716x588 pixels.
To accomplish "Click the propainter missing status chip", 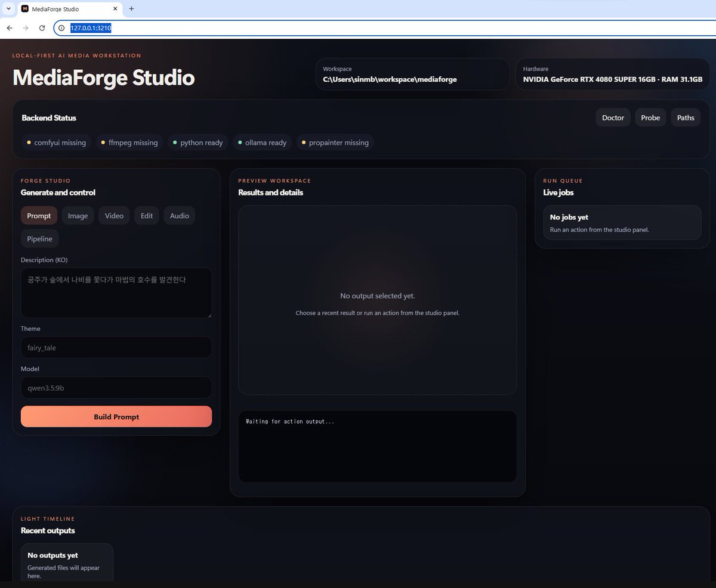I will pyautogui.click(x=335, y=143).
